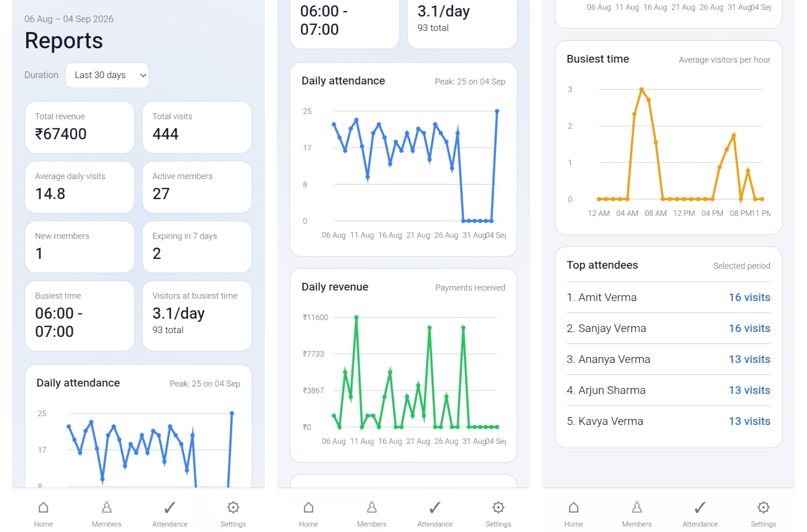Click the Busiest time chart heading
807x532 pixels.
coord(598,59)
